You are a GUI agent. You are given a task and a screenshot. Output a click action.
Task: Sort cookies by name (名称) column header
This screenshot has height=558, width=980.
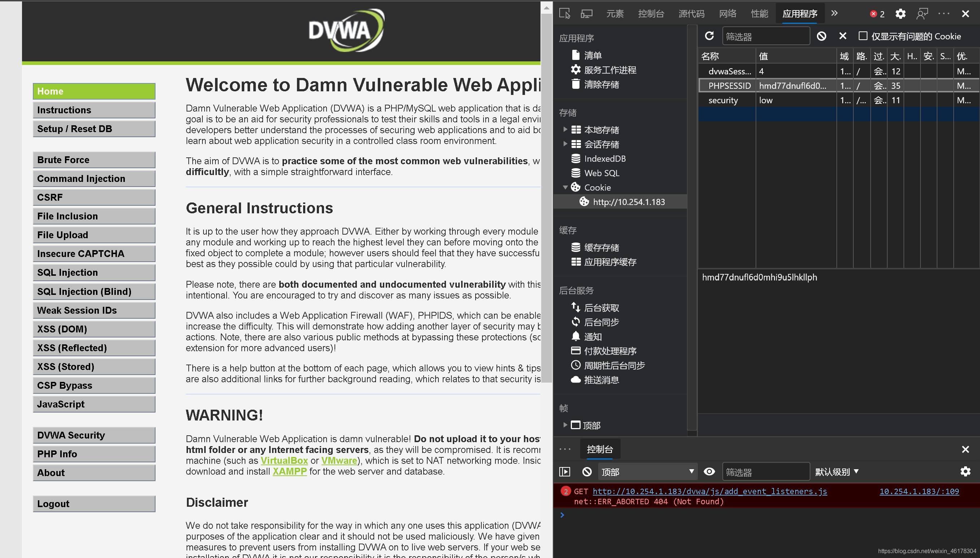(x=726, y=56)
